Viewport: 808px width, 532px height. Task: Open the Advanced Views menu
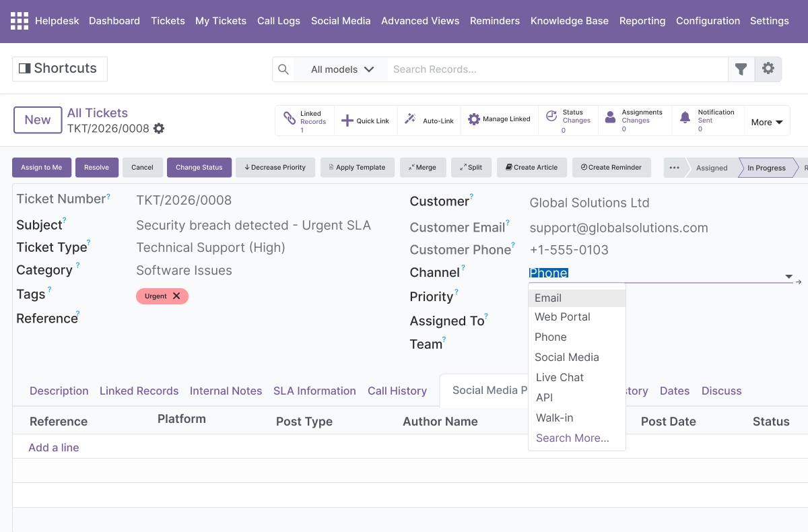click(420, 21)
